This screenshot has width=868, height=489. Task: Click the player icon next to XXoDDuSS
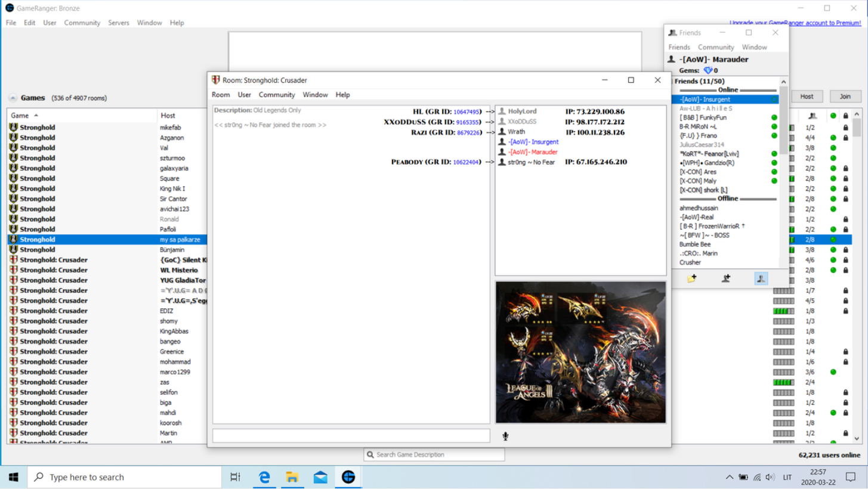(x=502, y=122)
